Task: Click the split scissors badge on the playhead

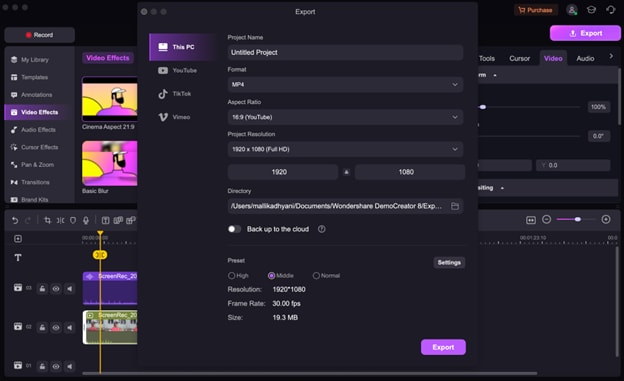Action: [100, 255]
